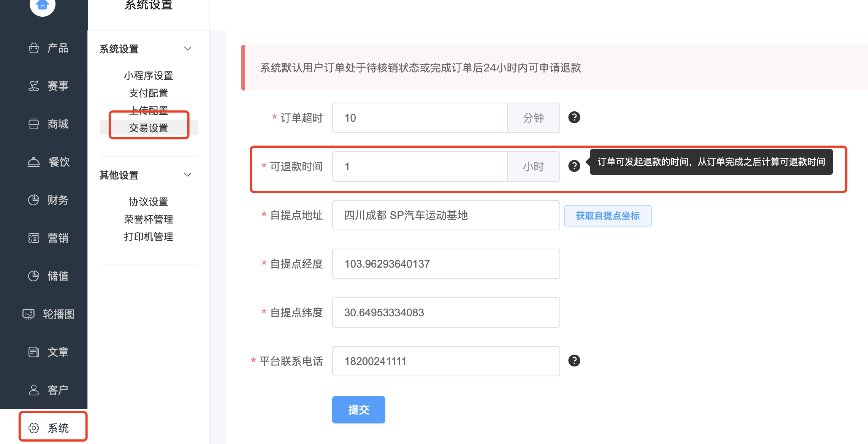Viewport: 868px width, 444px height.
Task: Collapse the 系统设置 section chevron
Action: [x=187, y=49]
